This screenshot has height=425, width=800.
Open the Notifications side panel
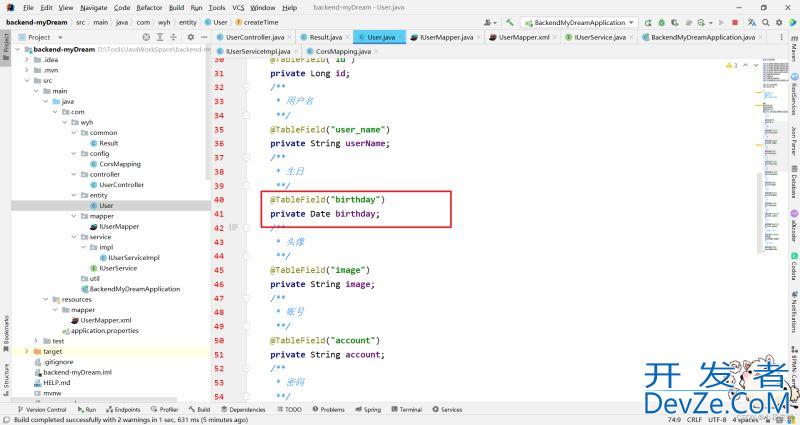[x=794, y=312]
